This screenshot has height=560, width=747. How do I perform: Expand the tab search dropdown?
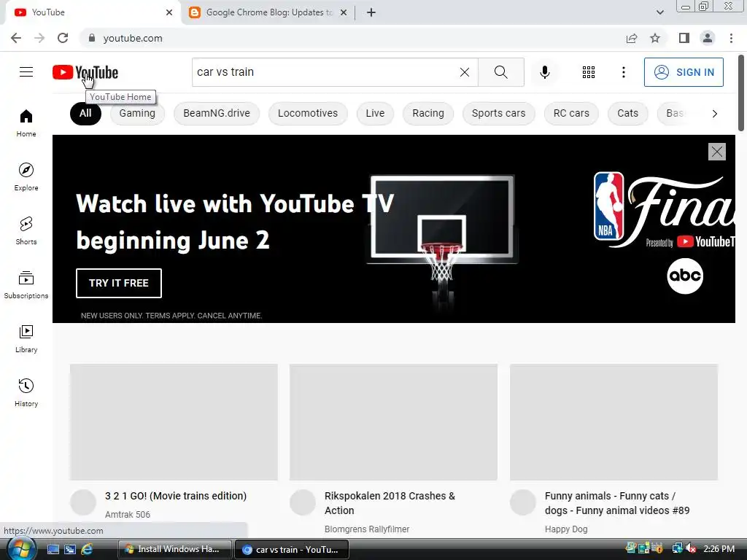[659, 12]
